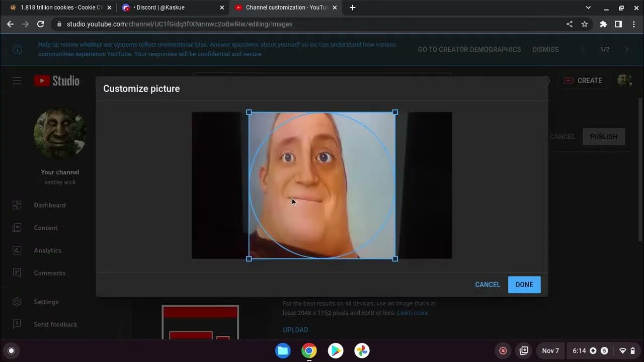Open Files app in shelf

pyautogui.click(x=283, y=351)
